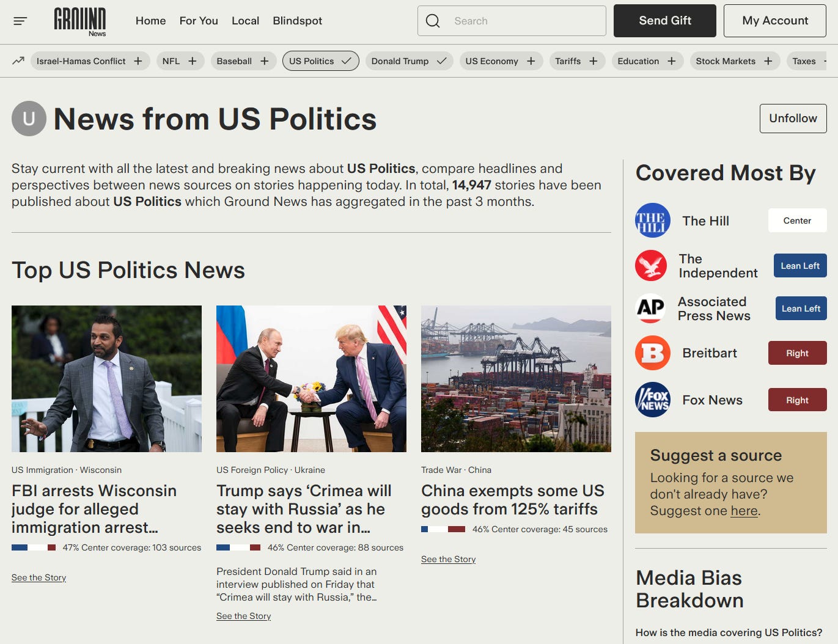
Task: Click the bias bar for FBI arrests story
Action: tap(34, 547)
